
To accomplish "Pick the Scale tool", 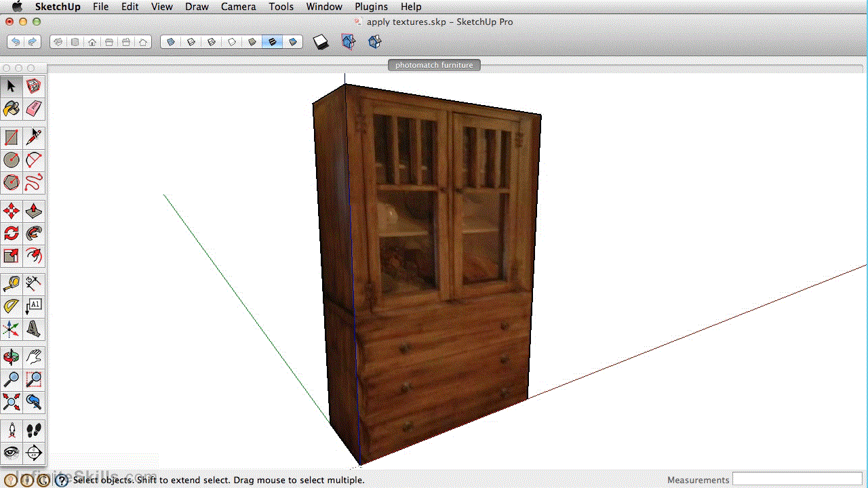I will tap(12, 256).
